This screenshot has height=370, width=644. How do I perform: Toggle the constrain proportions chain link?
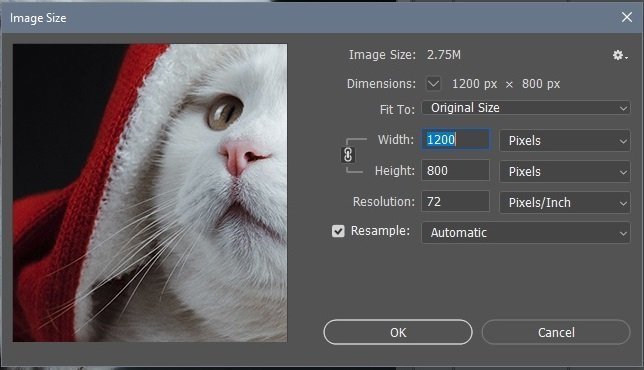point(348,155)
